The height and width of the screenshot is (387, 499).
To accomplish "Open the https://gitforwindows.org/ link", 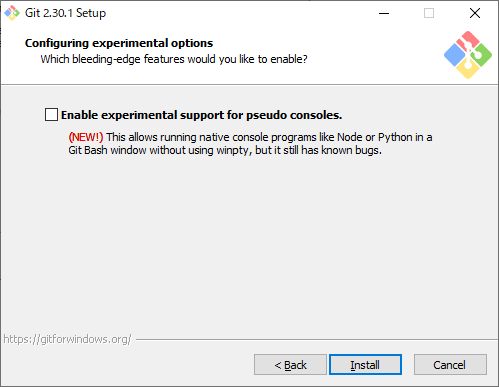I will pos(67,339).
